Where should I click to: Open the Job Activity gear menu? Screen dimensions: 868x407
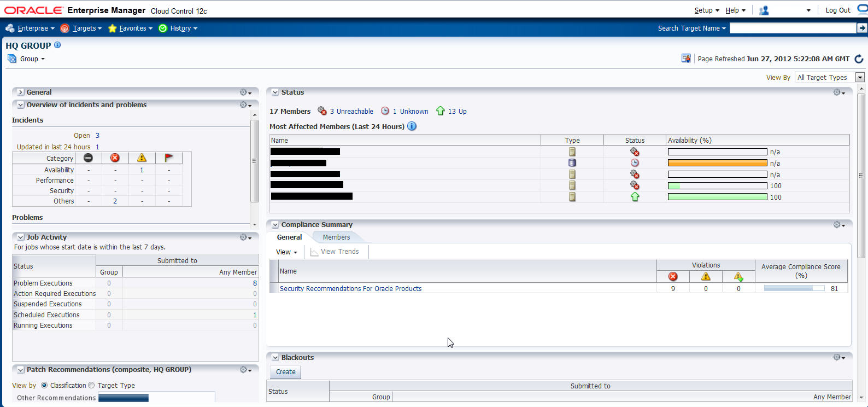point(245,237)
